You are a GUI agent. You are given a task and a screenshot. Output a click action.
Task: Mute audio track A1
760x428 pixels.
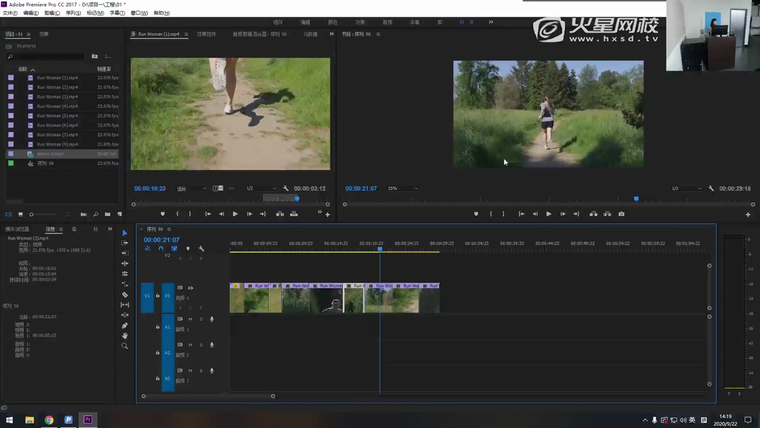tap(190, 319)
